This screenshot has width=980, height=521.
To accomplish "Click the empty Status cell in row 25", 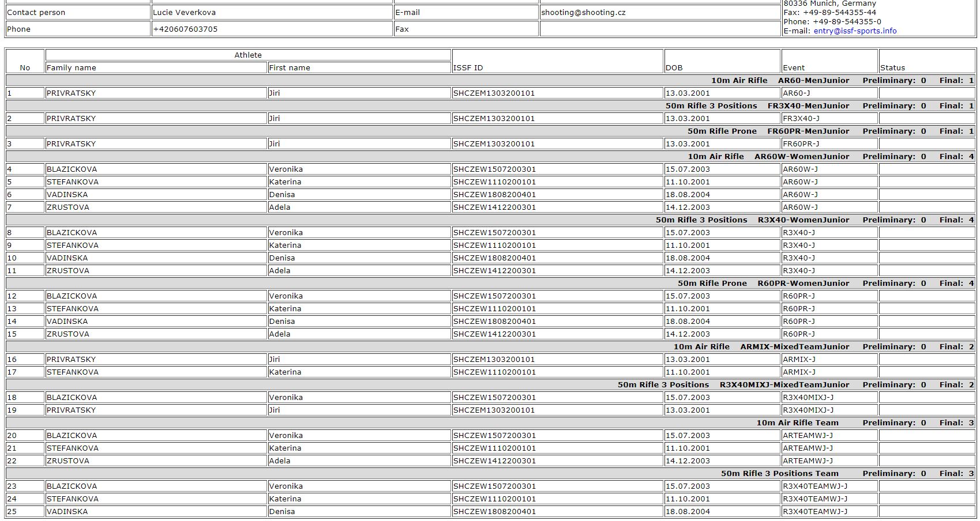I will click(x=926, y=512).
